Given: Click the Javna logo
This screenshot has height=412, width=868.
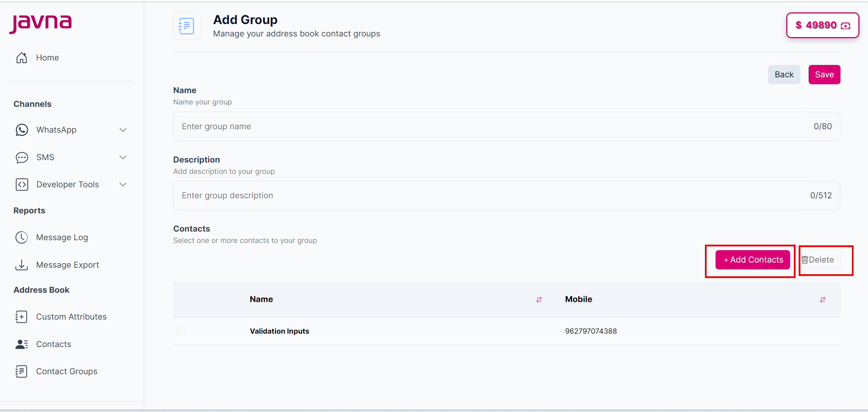Looking at the screenshot, I should click(x=41, y=24).
